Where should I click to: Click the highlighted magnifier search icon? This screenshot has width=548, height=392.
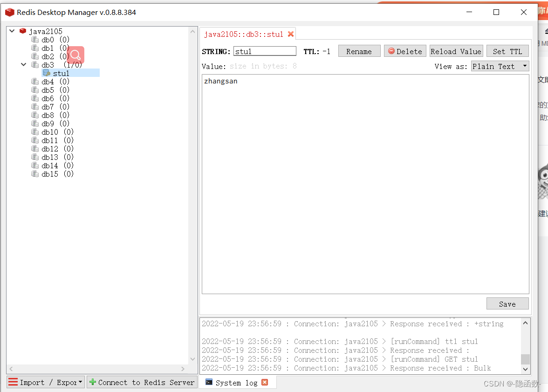[x=75, y=55]
